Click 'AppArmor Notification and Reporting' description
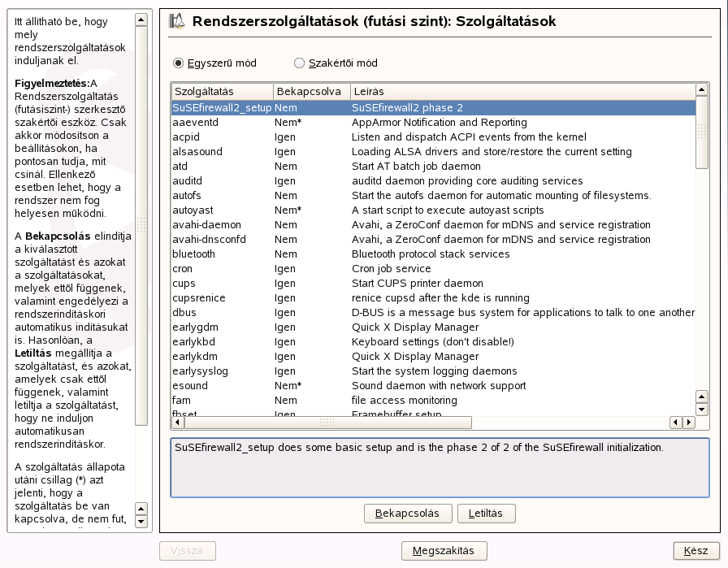 (440, 123)
